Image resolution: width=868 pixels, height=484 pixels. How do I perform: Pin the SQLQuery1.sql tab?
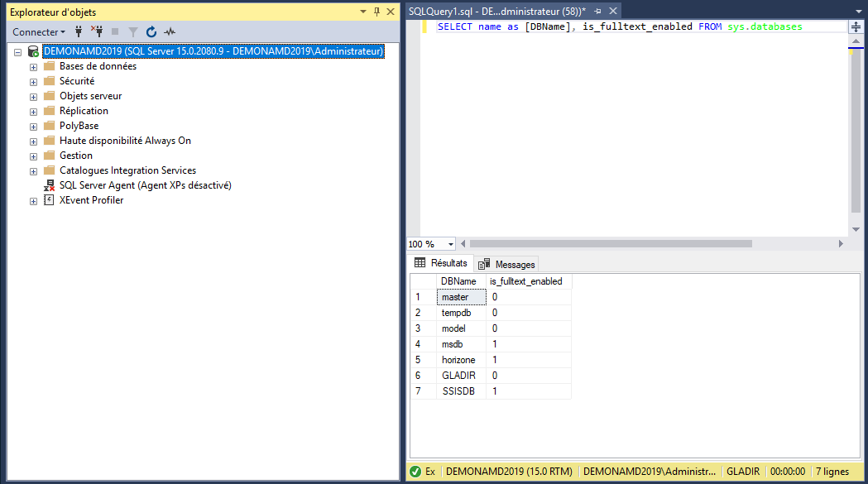click(597, 12)
